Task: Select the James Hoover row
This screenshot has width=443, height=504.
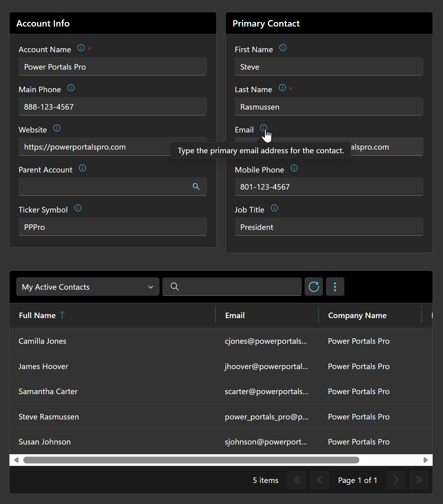Action: (x=221, y=366)
